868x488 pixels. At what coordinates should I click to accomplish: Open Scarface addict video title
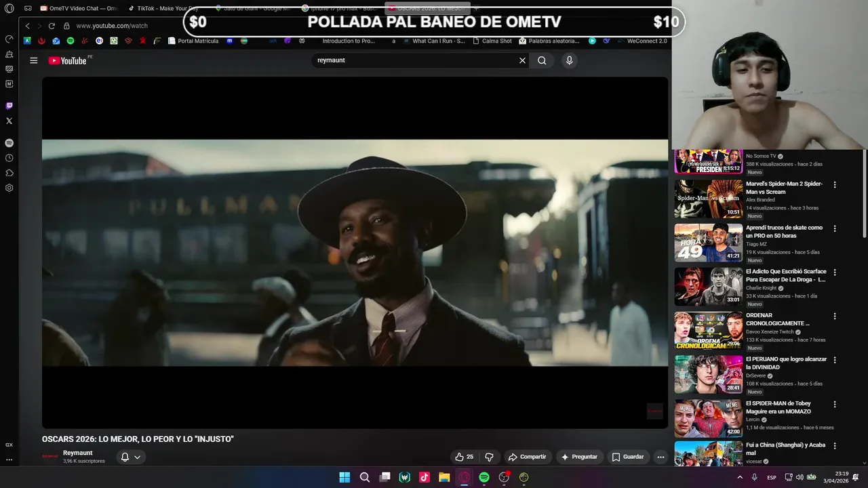click(786, 275)
